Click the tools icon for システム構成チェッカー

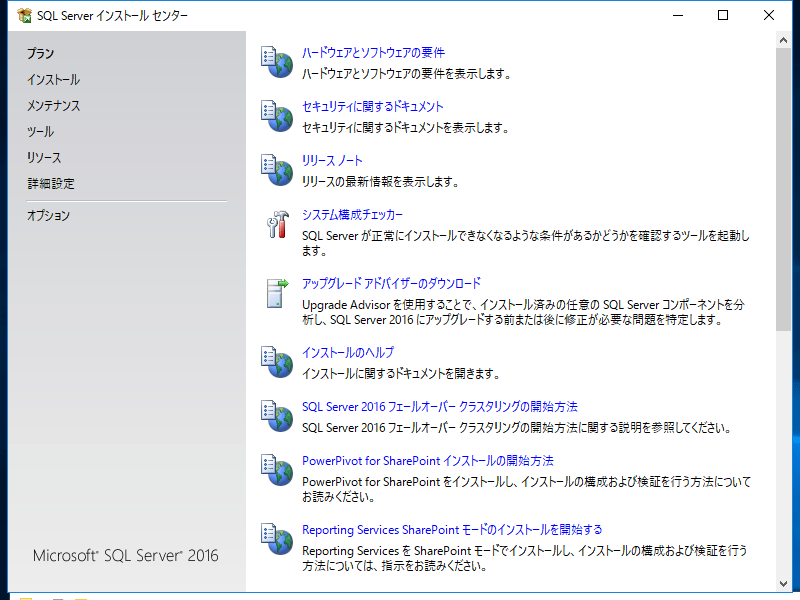point(278,224)
